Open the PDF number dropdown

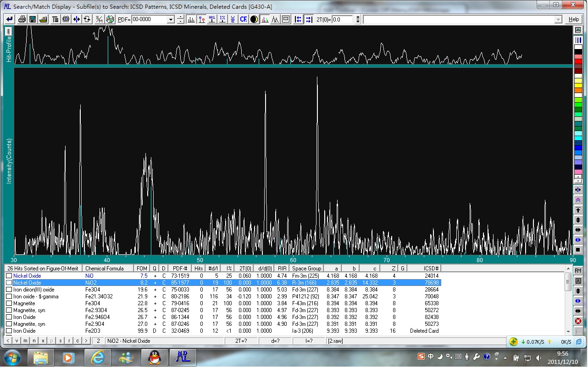point(171,19)
